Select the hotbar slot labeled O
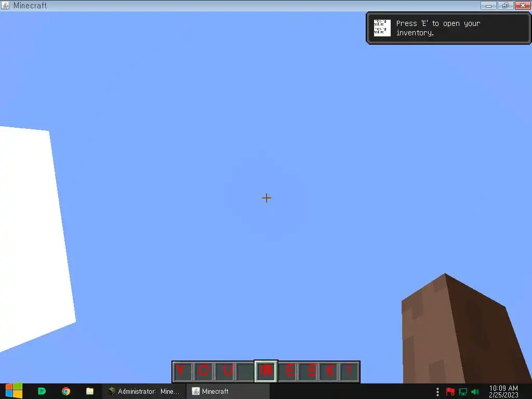 point(204,371)
